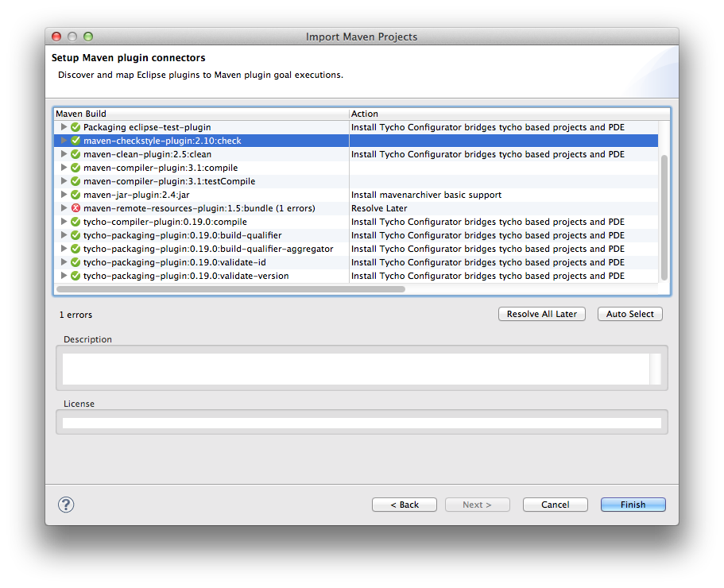Click green check icon beside Packaging eclipse-test-plugin
This screenshot has width=724, height=588.
(75, 127)
